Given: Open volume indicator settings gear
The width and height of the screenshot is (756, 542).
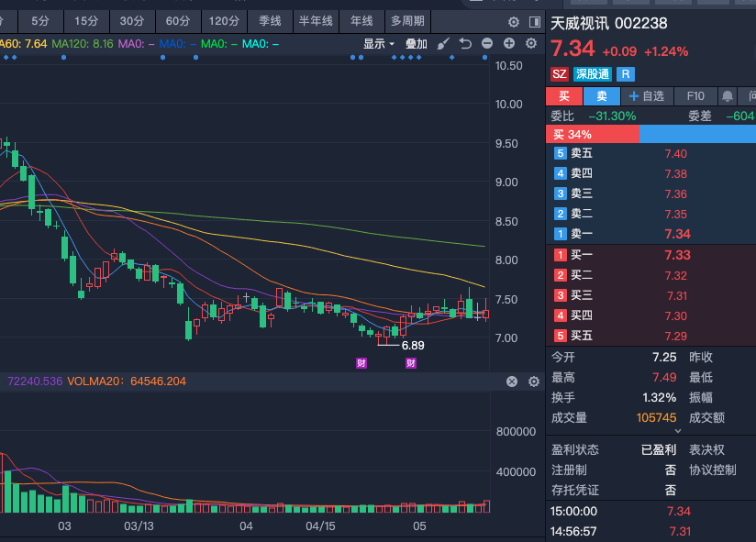Looking at the screenshot, I should coord(534,382).
